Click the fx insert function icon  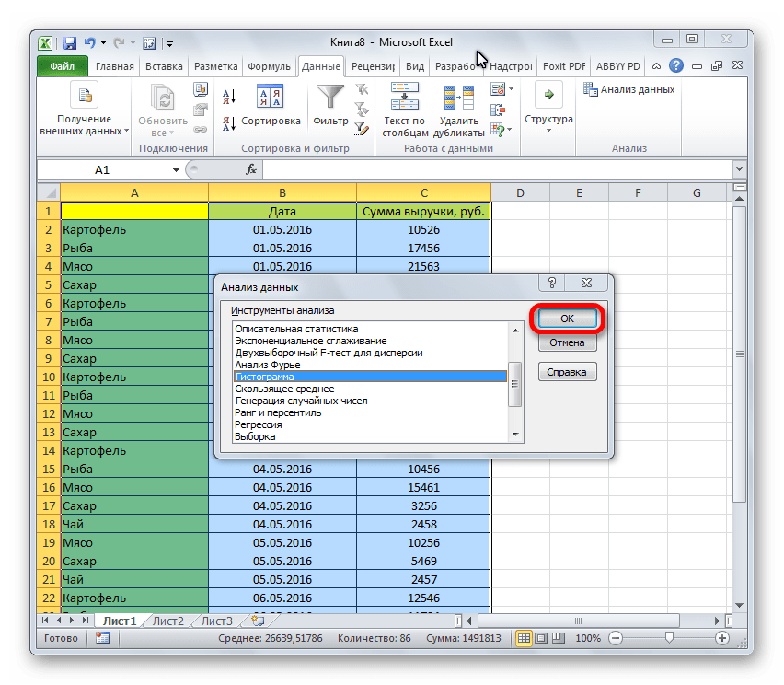click(251, 170)
